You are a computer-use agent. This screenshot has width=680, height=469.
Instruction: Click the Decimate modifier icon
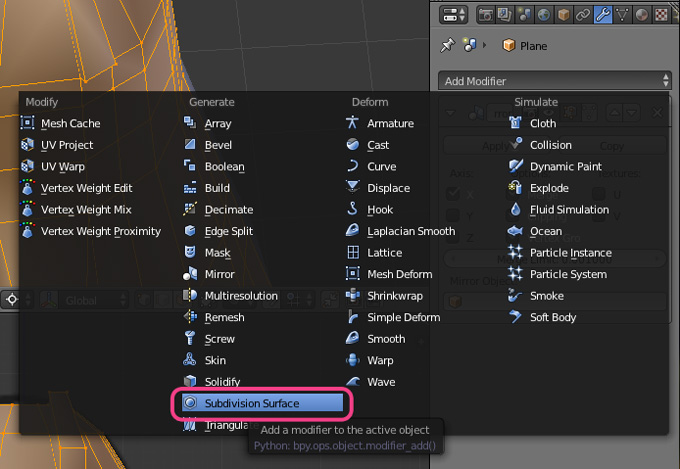click(x=190, y=209)
